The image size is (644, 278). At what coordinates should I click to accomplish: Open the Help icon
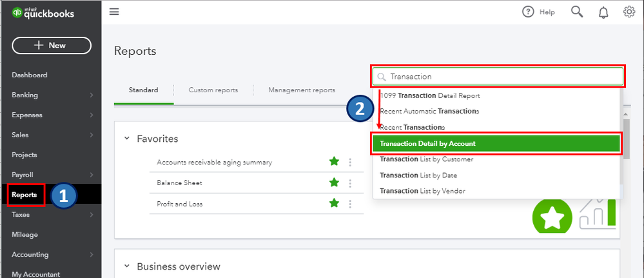[529, 12]
